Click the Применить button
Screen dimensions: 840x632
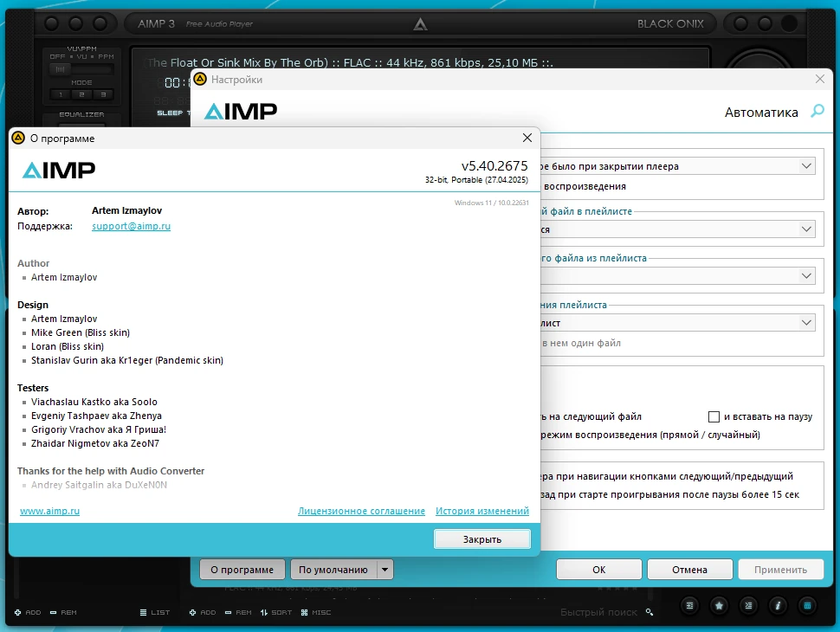click(x=780, y=570)
